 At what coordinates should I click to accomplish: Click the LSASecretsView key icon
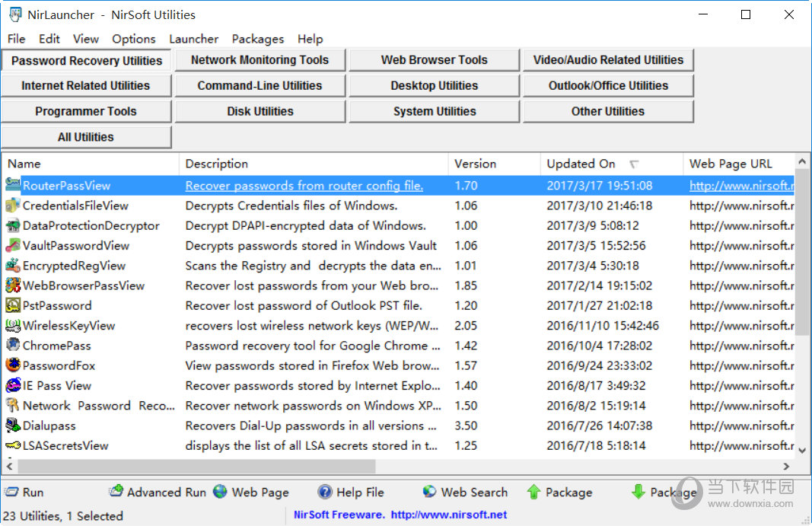[x=13, y=445]
